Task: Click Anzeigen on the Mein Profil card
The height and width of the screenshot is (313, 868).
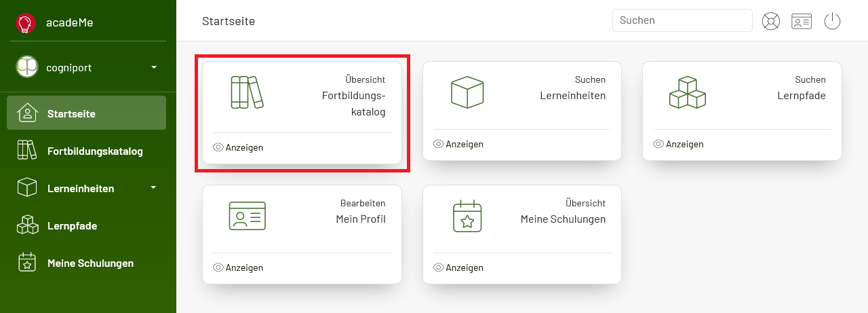Action: coord(238,268)
